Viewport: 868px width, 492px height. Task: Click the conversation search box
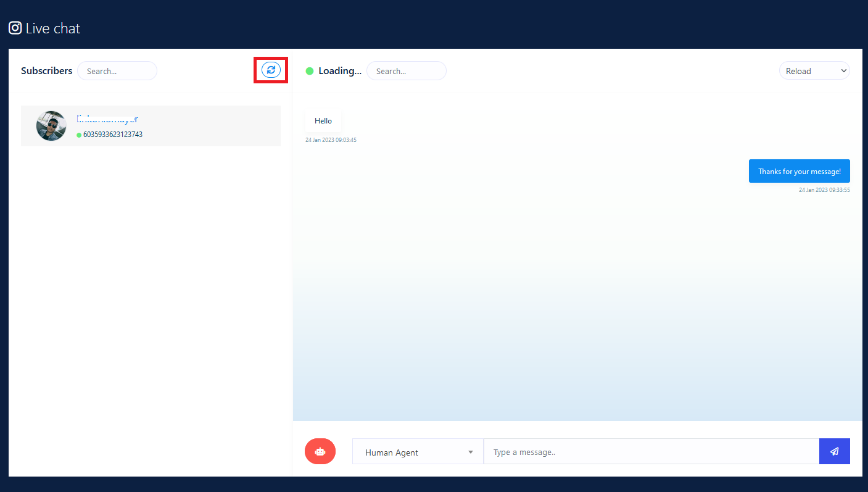point(406,71)
